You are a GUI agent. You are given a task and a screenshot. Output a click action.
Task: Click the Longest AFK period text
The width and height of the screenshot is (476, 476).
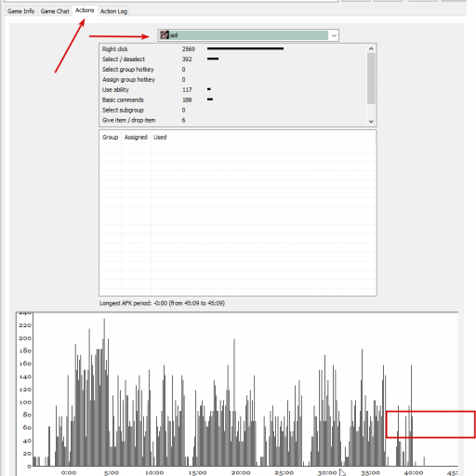(162, 303)
